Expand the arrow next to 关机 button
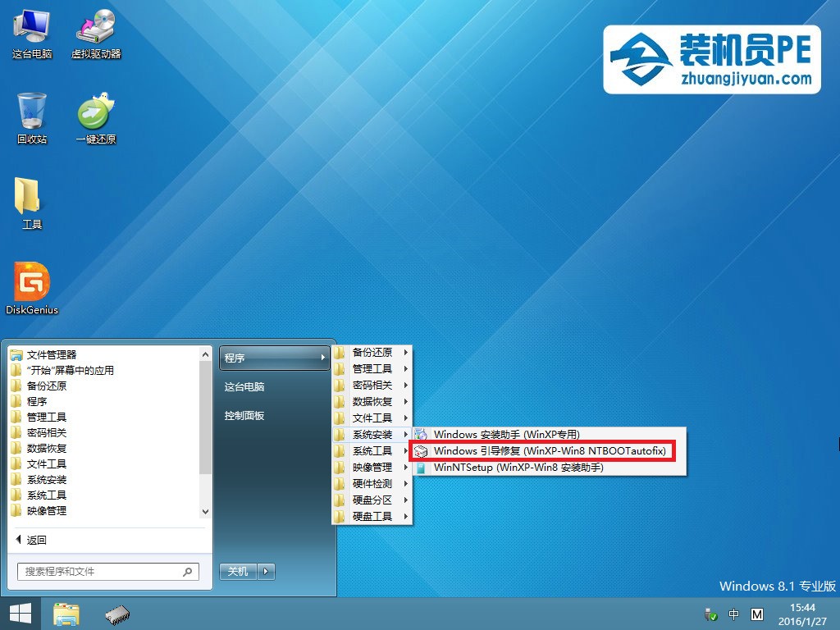 click(267, 572)
